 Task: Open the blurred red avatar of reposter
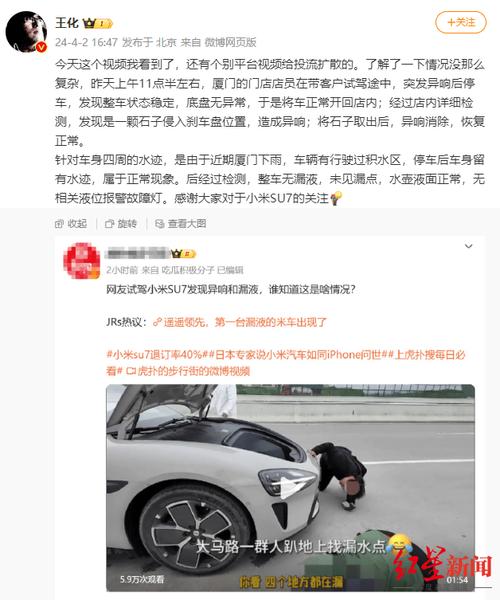coord(81,261)
